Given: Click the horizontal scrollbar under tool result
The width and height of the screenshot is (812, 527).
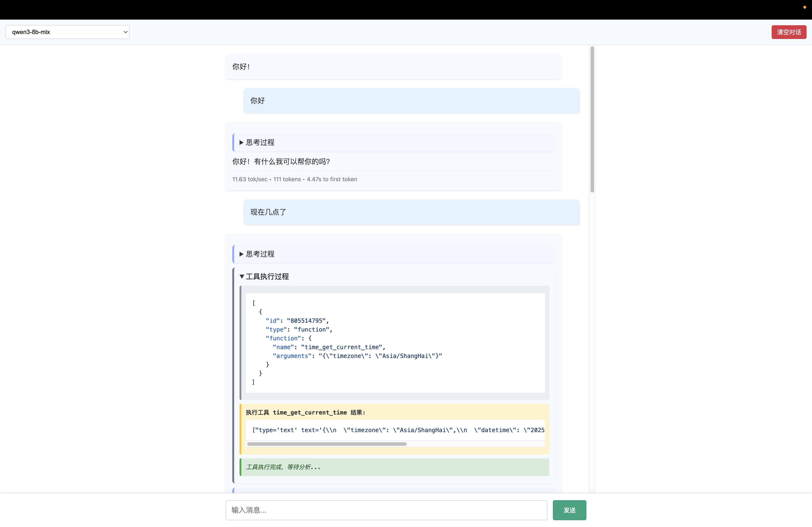Looking at the screenshot, I should click(327, 444).
